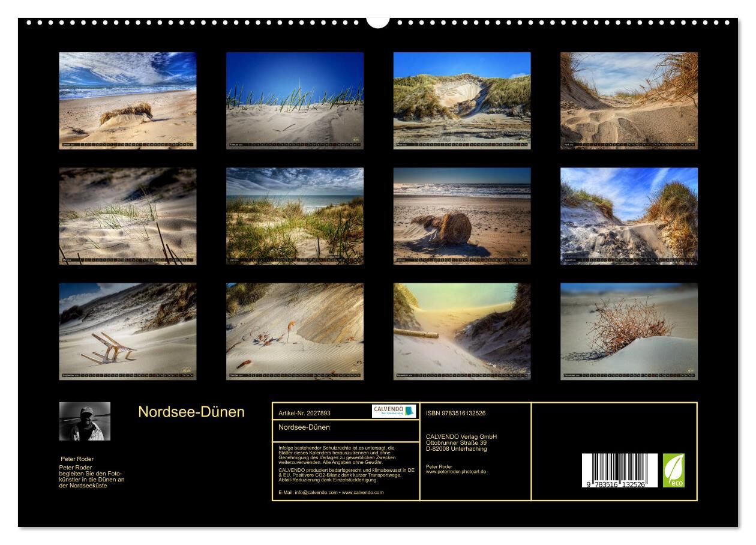Open the January beach grass tuft photo
The width and height of the screenshot is (756, 545).
click(x=127, y=100)
